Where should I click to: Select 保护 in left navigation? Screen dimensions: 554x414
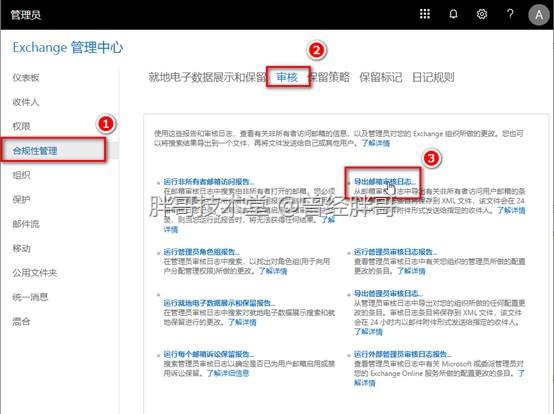(21, 200)
